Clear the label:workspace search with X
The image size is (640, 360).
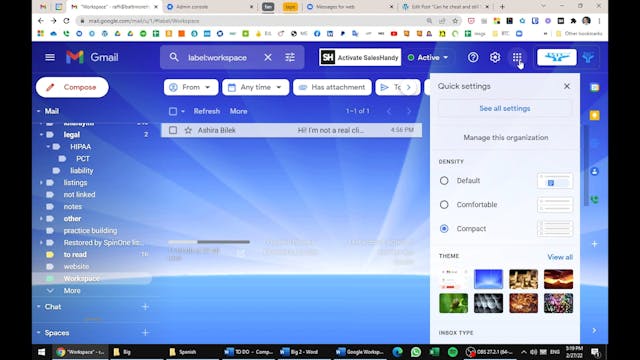268,58
